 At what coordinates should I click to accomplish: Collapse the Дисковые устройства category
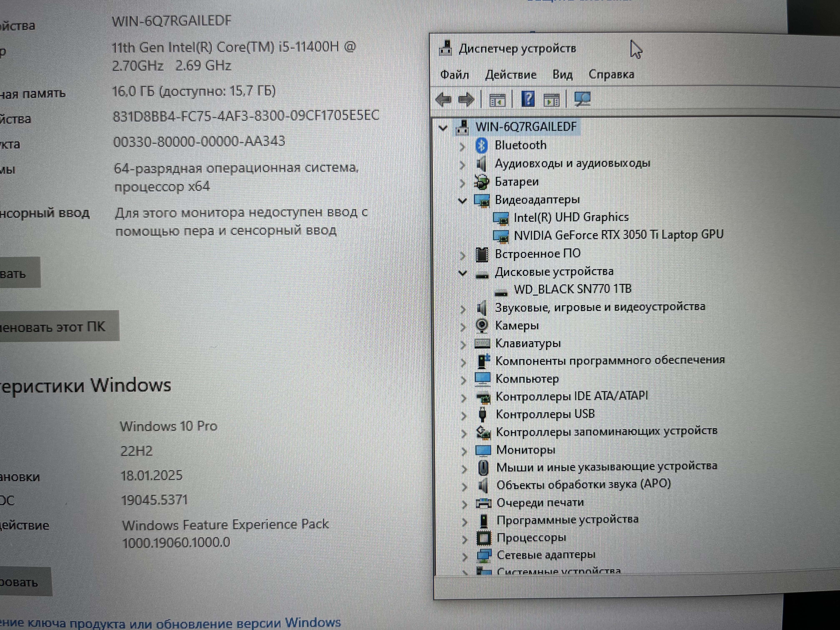click(x=462, y=273)
